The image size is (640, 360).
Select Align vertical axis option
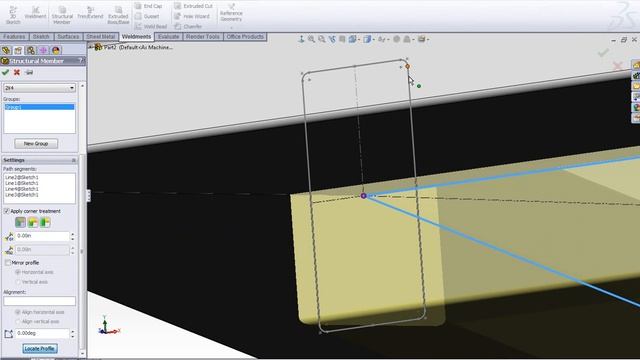18,322
